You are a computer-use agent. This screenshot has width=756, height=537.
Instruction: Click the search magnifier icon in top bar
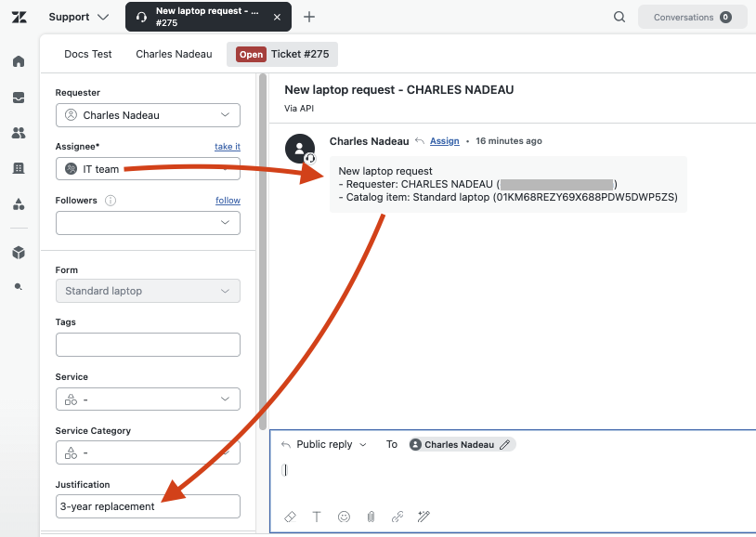619,17
